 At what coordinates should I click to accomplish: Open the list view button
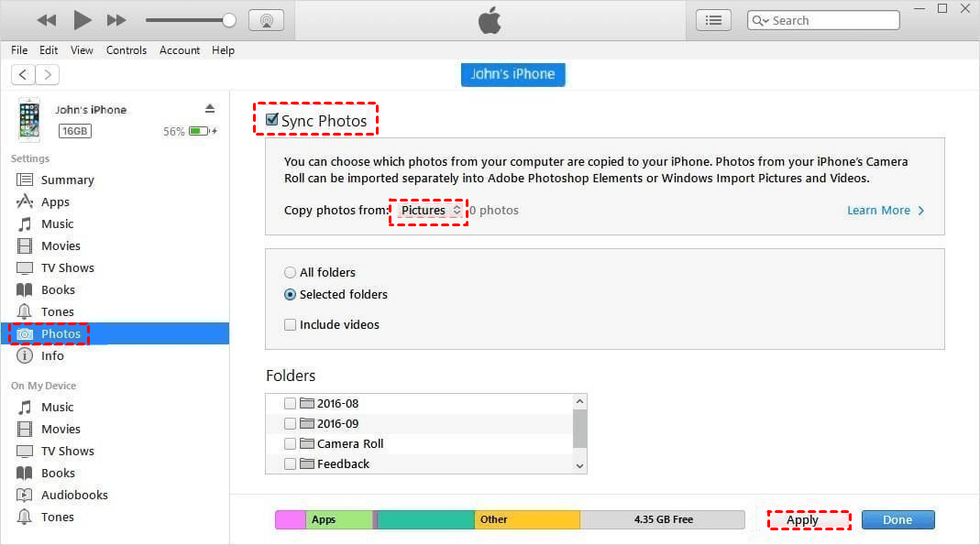(x=714, y=20)
